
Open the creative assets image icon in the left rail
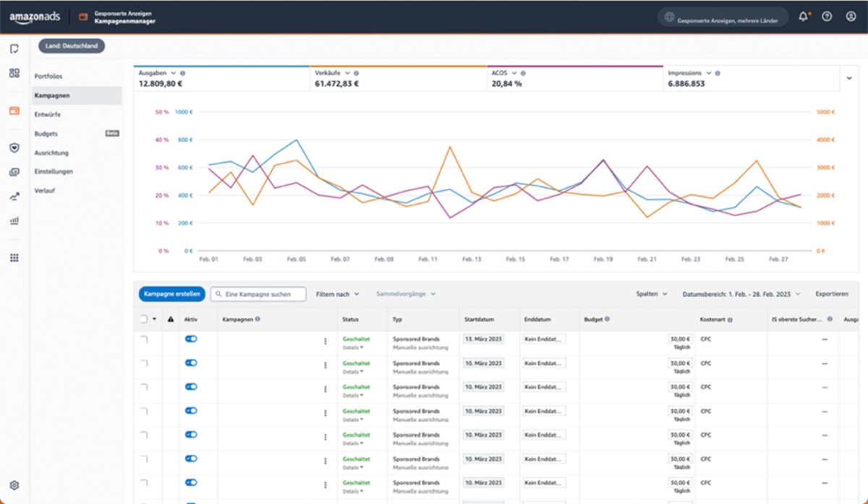pyautogui.click(x=14, y=172)
